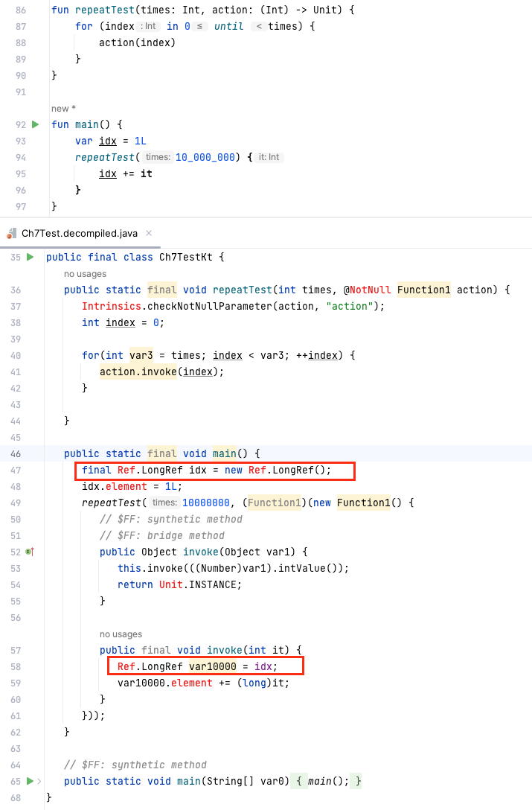Image resolution: width=532 pixels, height=810 pixels.
Task: Click the '// $FF: bridge method' comment
Action: coord(162,536)
